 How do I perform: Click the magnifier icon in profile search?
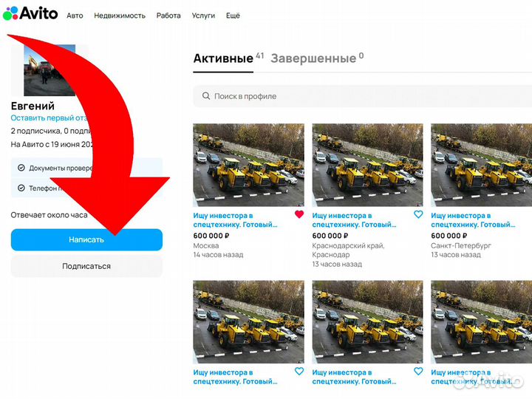[x=205, y=96]
